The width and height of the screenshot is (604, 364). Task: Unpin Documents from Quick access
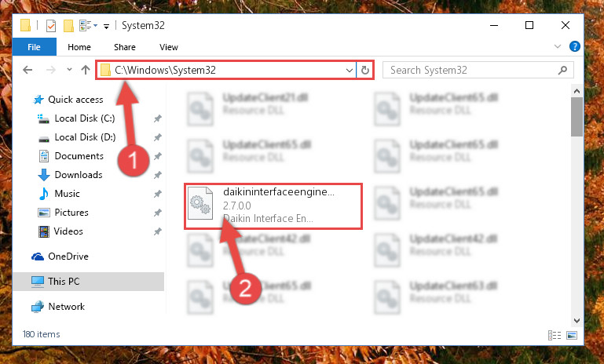coord(158,156)
